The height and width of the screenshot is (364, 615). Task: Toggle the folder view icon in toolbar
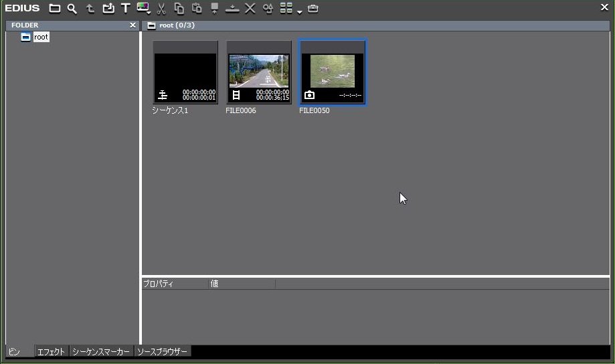click(x=54, y=8)
